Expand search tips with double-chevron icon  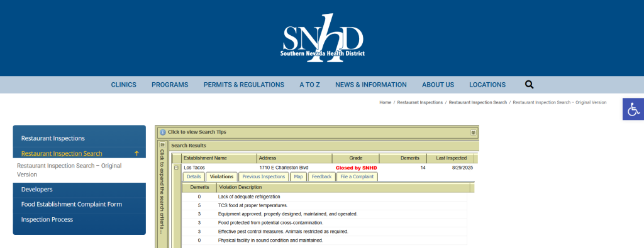click(x=473, y=132)
